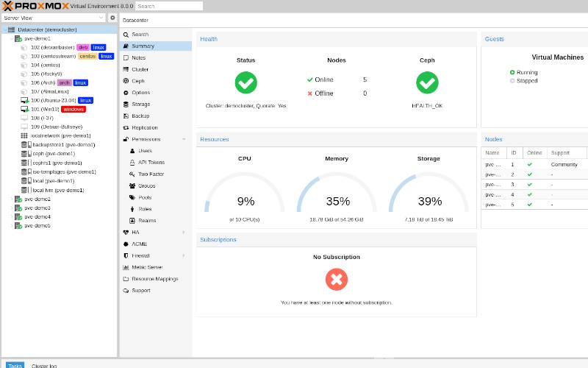Open the Summary menu entry
The height and width of the screenshot is (368, 588).
[156, 46]
